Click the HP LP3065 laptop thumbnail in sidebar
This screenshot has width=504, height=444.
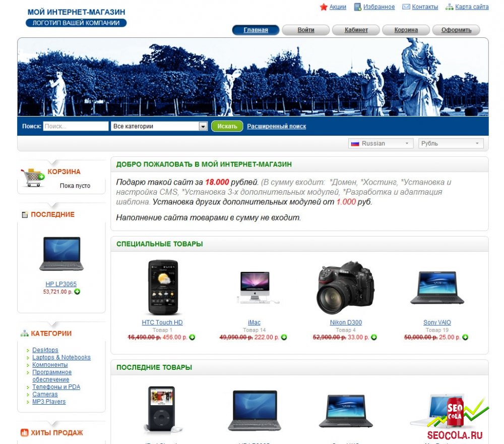[61, 253]
